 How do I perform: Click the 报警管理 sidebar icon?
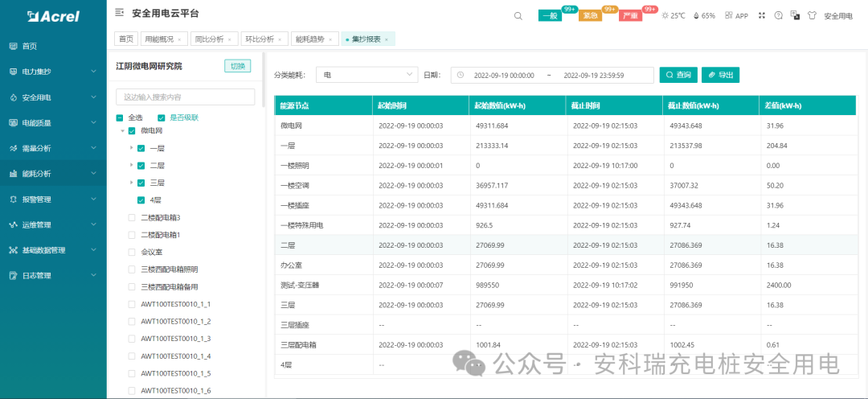click(x=14, y=199)
